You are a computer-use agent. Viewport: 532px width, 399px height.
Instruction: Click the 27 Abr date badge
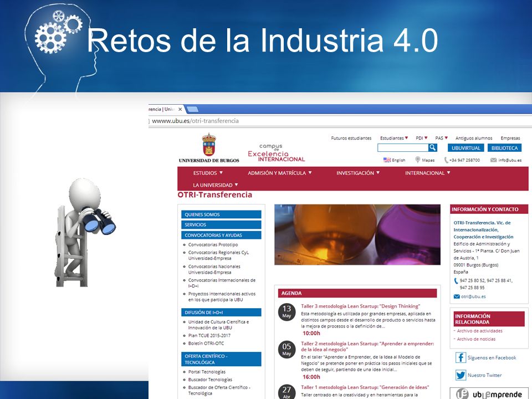(287, 392)
